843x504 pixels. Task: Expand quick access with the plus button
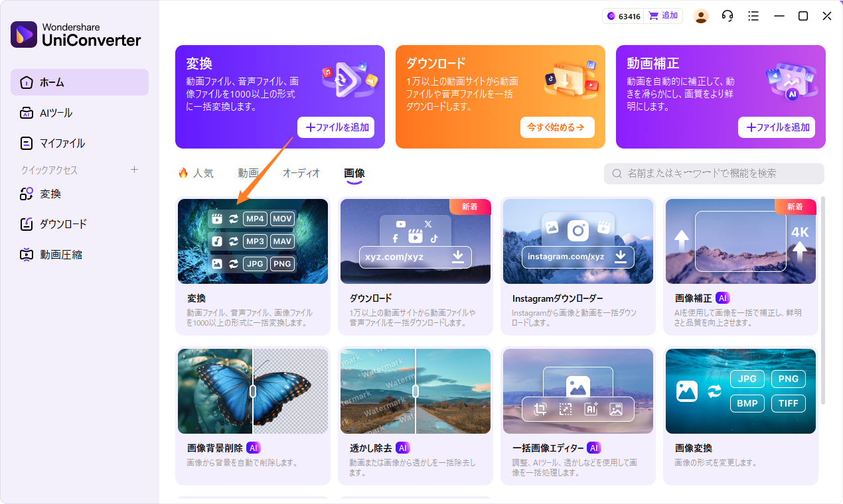pyautogui.click(x=134, y=170)
